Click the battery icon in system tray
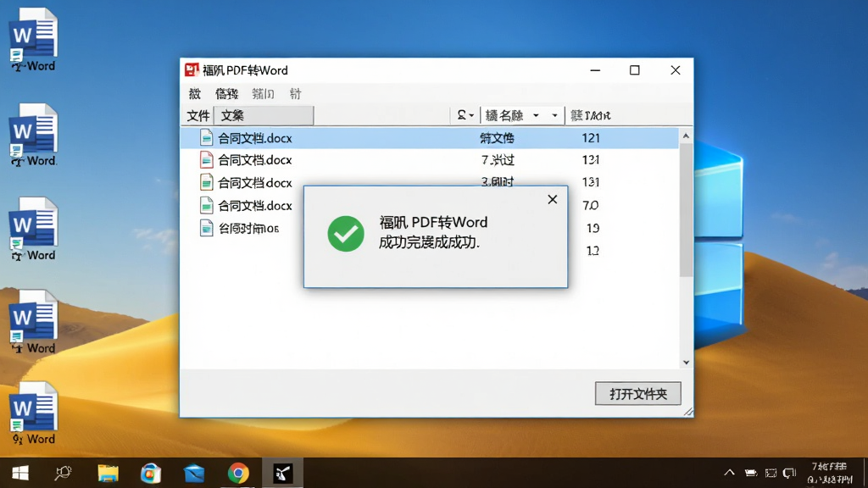 pos(751,473)
